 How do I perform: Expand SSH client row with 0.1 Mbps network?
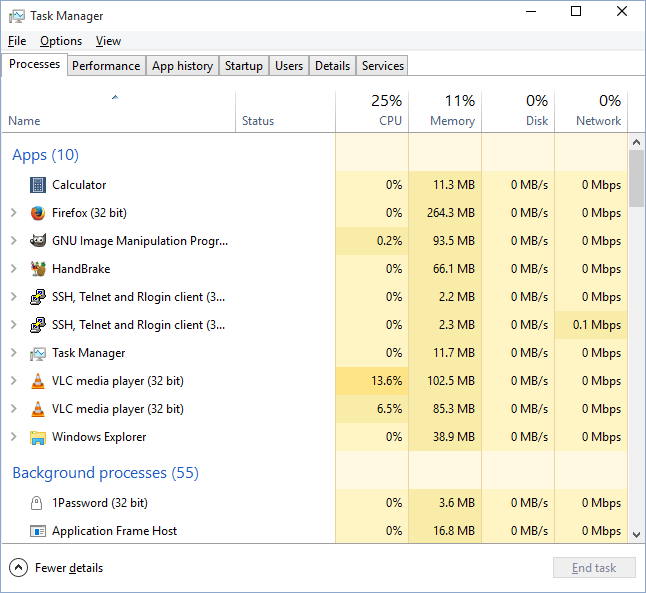point(14,325)
